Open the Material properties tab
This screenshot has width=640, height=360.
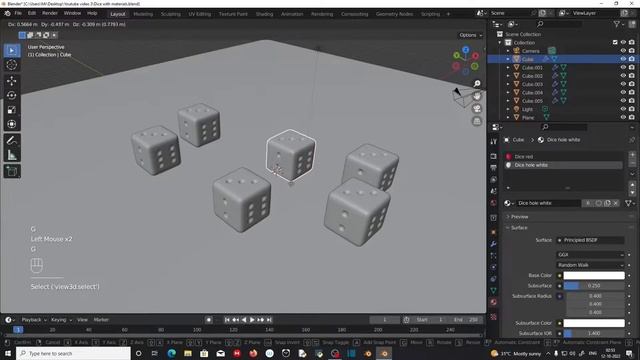[x=493, y=302]
